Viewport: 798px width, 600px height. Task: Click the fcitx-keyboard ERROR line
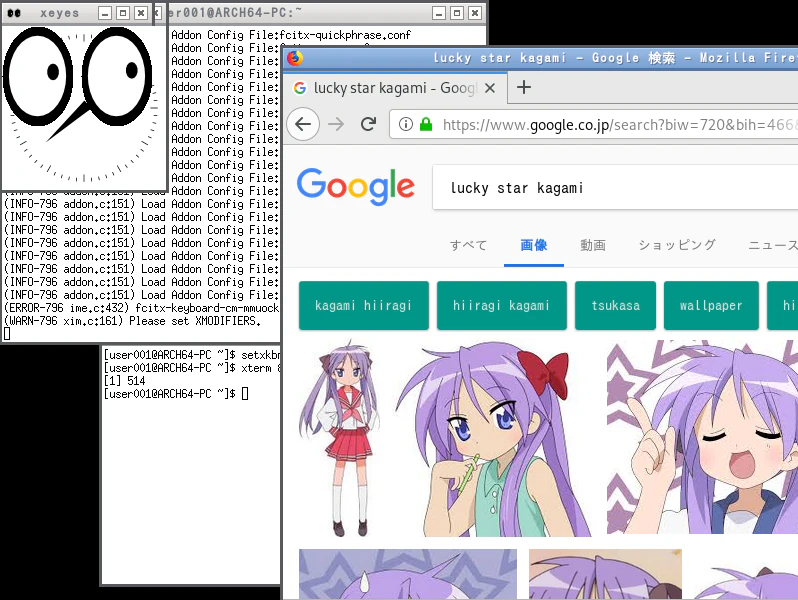[x=141, y=308]
